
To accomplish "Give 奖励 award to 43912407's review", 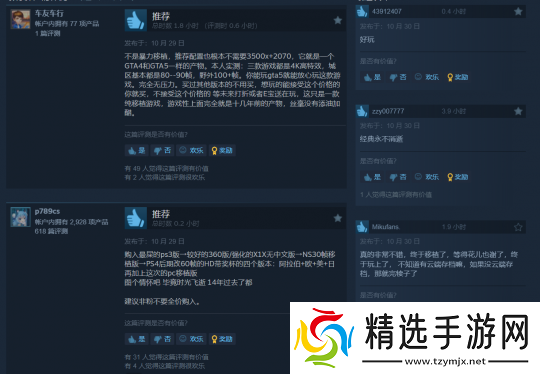I will 457,77.
